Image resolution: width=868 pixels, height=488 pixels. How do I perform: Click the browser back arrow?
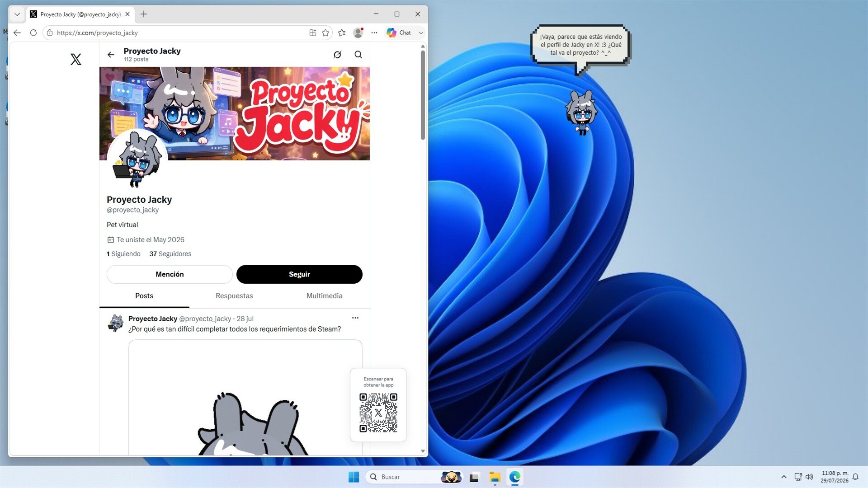coord(17,33)
